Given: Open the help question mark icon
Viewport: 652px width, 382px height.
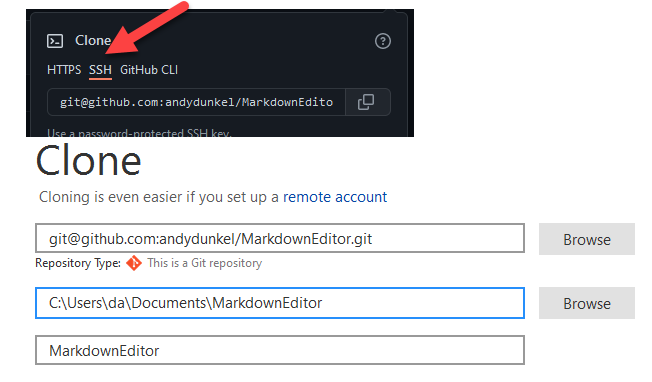Looking at the screenshot, I should point(383,41).
